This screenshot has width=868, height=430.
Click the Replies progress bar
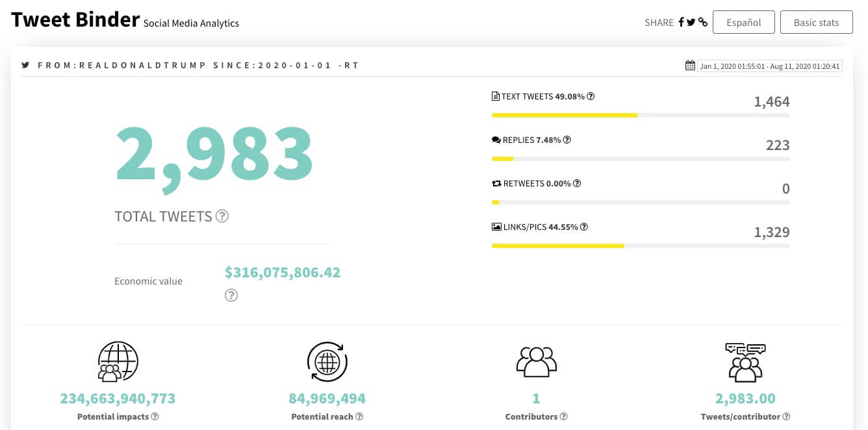point(641,158)
